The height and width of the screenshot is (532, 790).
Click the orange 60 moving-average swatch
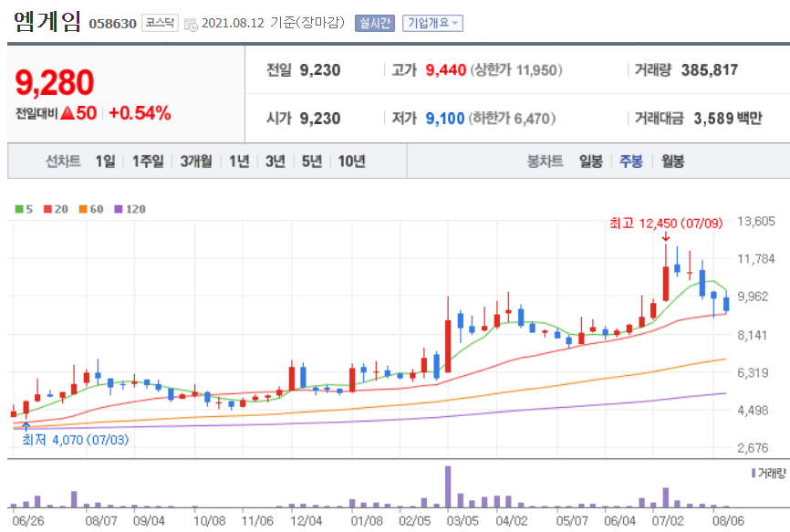click(x=83, y=209)
